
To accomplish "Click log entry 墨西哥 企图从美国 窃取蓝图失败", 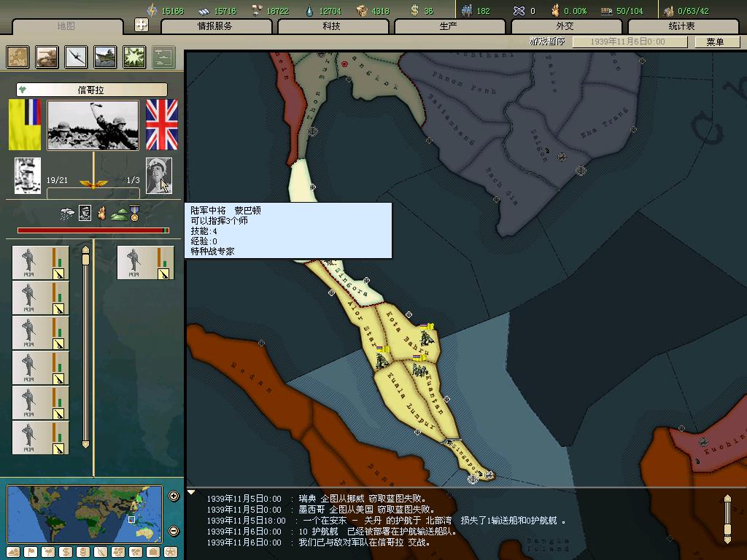I will 367,510.
